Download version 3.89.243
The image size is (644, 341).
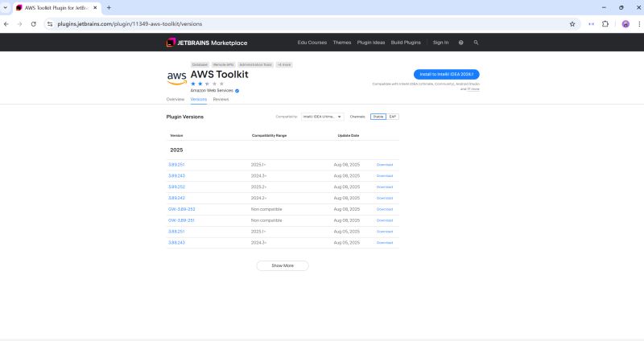(385, 175)
